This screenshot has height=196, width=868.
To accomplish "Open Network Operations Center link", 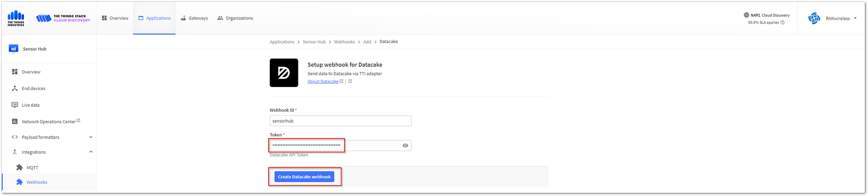I will tap(49, 121).
